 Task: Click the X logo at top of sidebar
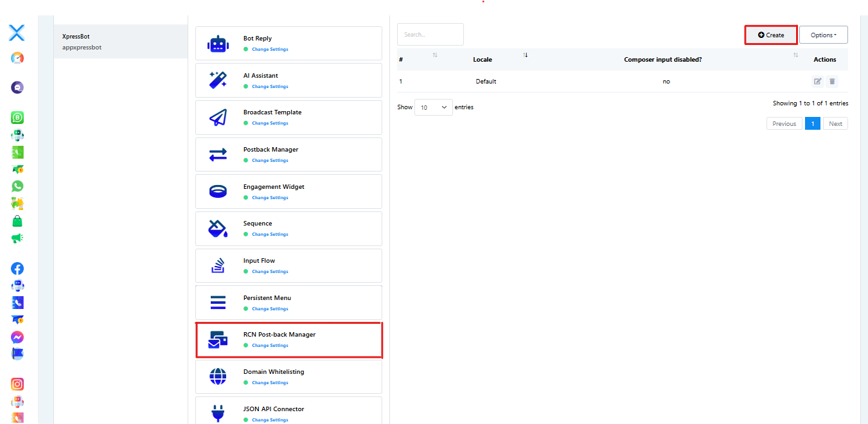17,33
